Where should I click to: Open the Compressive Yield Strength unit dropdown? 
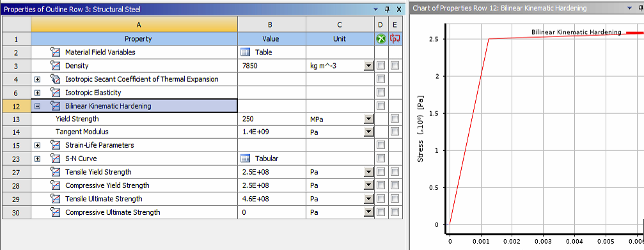point(369,185)
